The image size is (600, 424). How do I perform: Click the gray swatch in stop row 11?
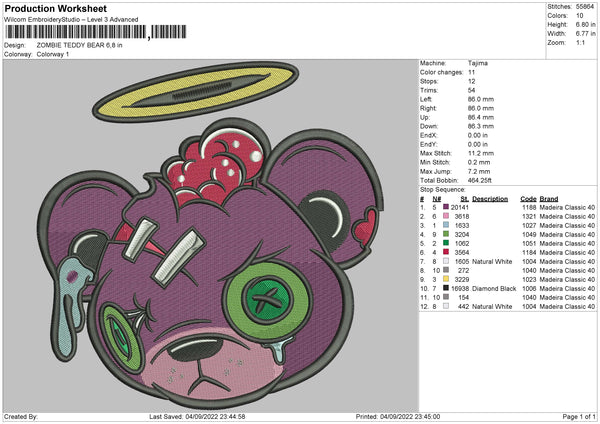point(445,297)
